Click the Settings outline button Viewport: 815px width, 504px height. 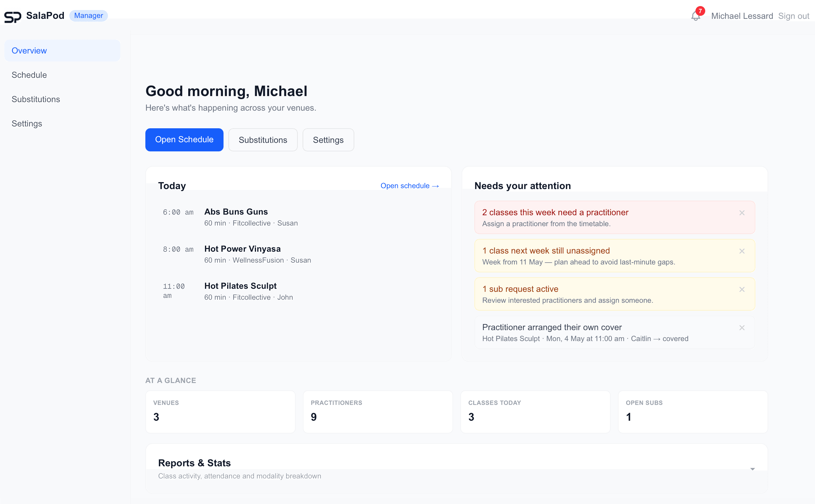[328, 140]
